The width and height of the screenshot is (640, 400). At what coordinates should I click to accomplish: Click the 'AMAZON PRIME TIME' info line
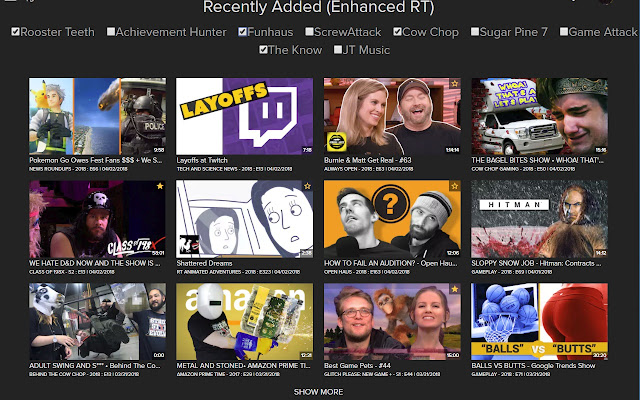[x=228, y=374]
